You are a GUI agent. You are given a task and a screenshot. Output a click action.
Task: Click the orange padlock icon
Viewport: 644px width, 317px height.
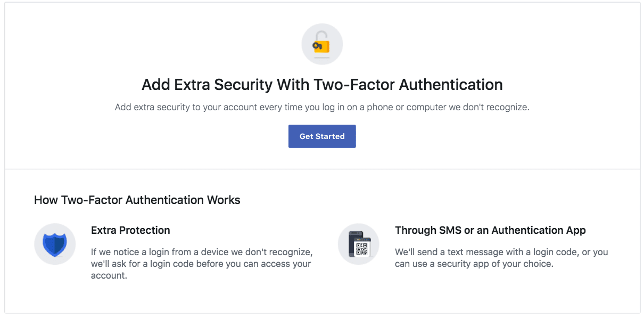click(x=323, y=43)
